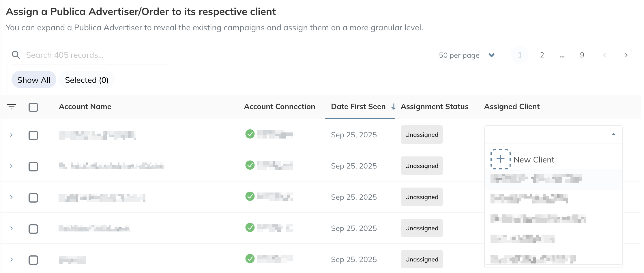
Task: Go to page 2
Action: point(542,55)
